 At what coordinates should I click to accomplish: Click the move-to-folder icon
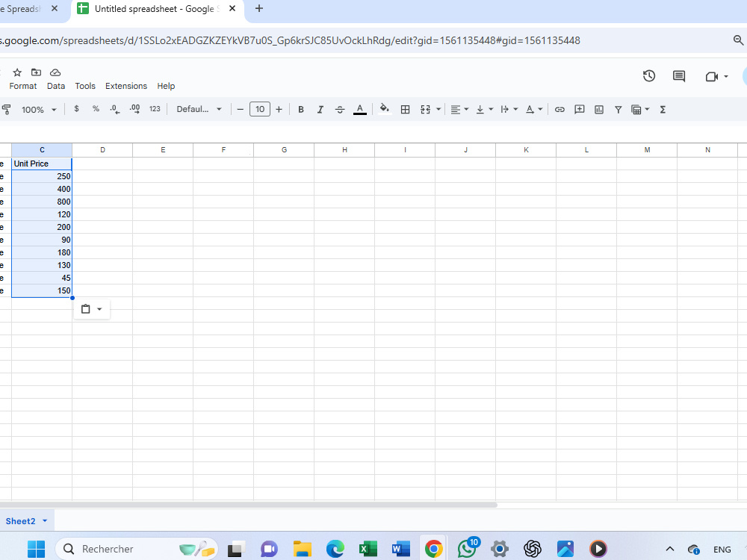[x=36, y=72]
